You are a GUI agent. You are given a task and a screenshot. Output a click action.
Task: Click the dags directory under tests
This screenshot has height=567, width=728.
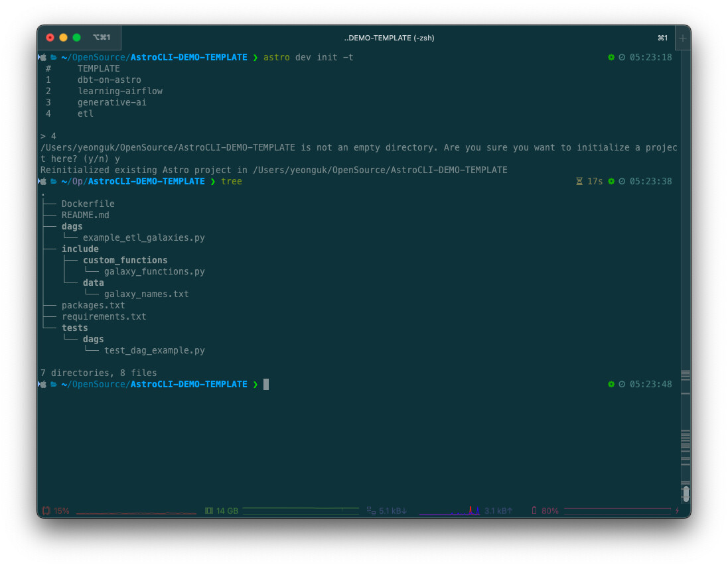point(94,339)
